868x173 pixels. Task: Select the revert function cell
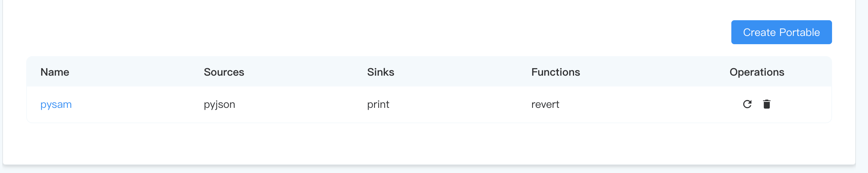pos(545,104)
